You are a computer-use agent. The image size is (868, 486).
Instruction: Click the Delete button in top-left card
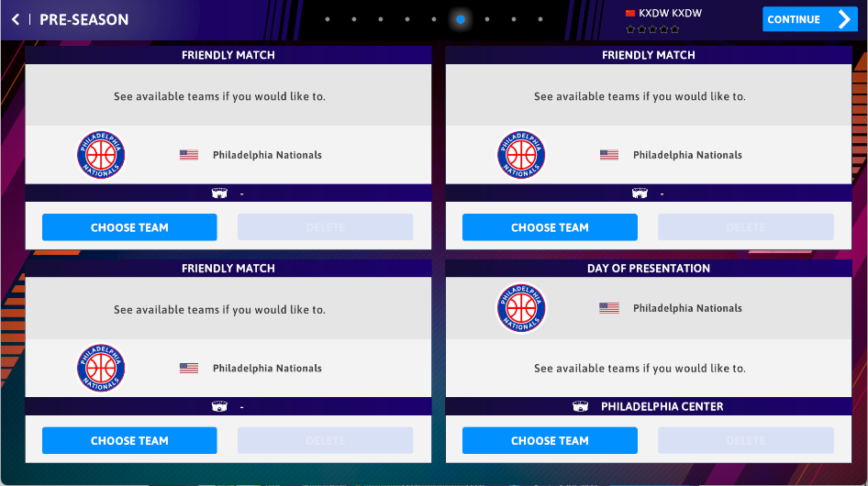click(325, 227)
